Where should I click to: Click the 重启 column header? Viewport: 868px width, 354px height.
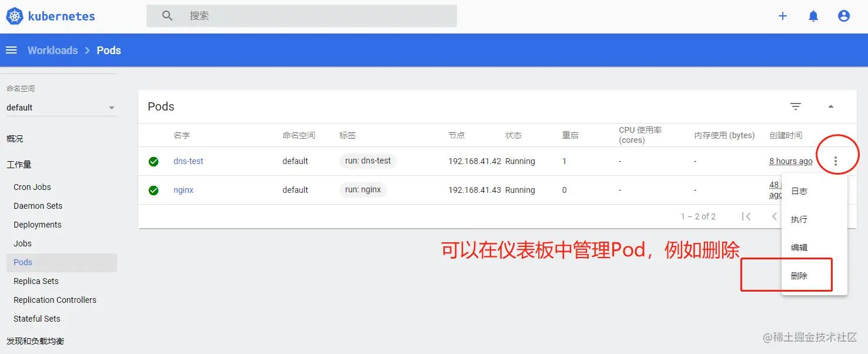(x=570, y=135)
